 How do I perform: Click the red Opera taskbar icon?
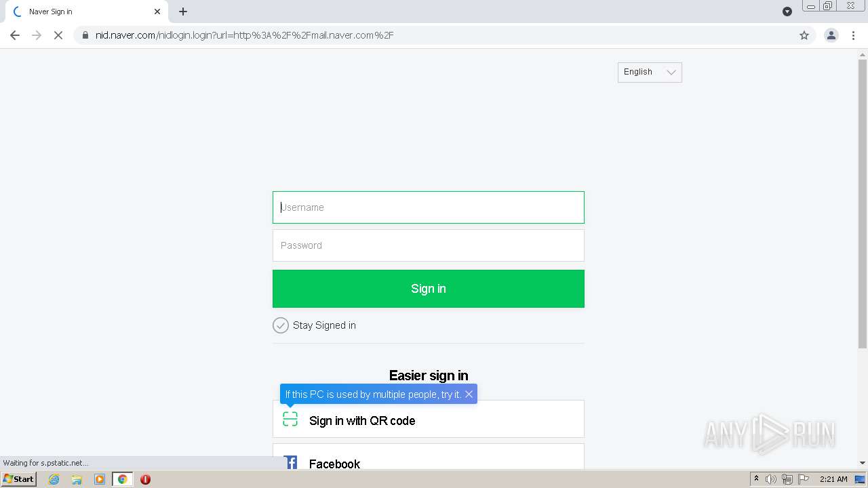click(x=145, y=479)
